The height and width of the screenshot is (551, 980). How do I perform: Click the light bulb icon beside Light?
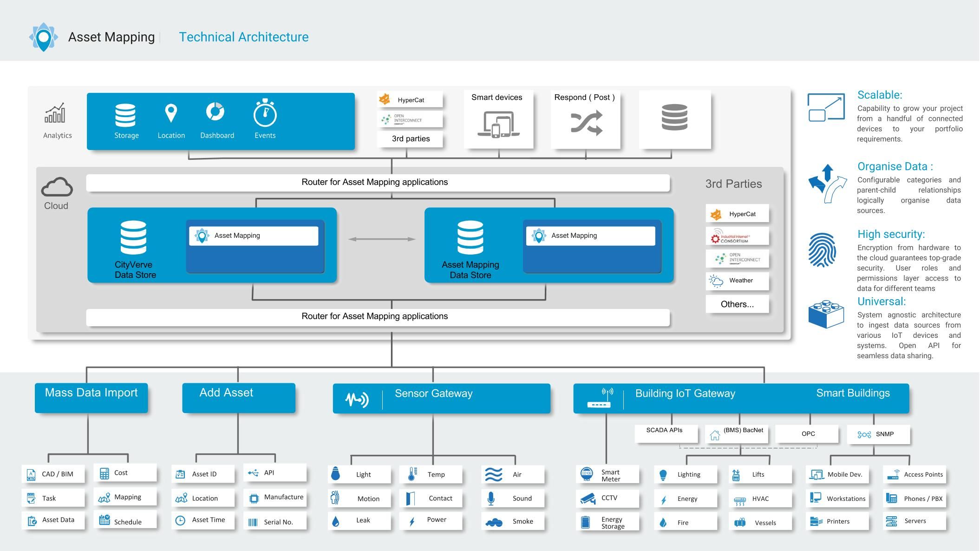(335, 473)
